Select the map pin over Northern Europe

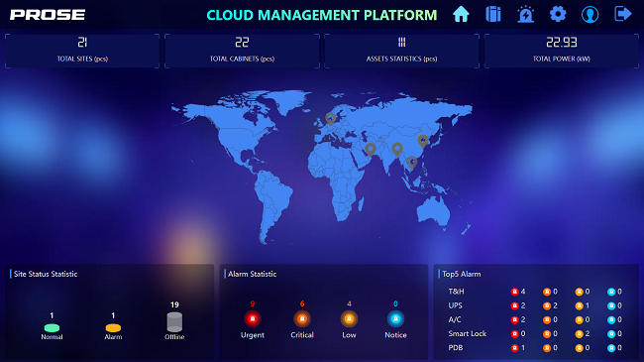pyautogui.click(x=331, y=119)
